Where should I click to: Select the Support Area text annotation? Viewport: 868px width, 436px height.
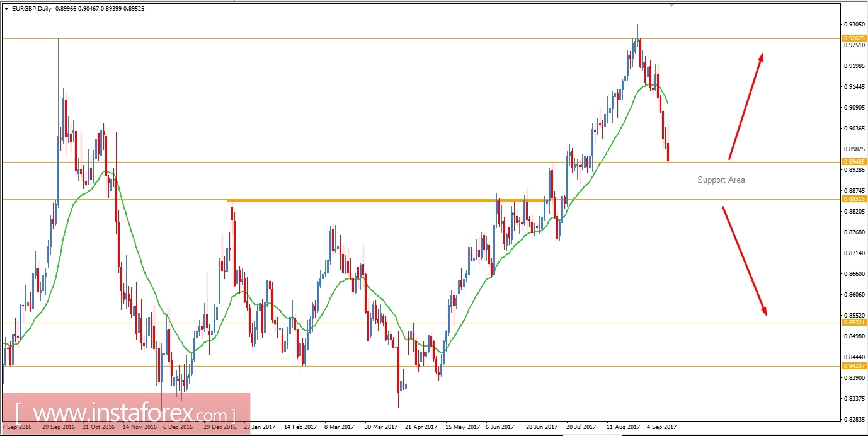tap(721, 180)
